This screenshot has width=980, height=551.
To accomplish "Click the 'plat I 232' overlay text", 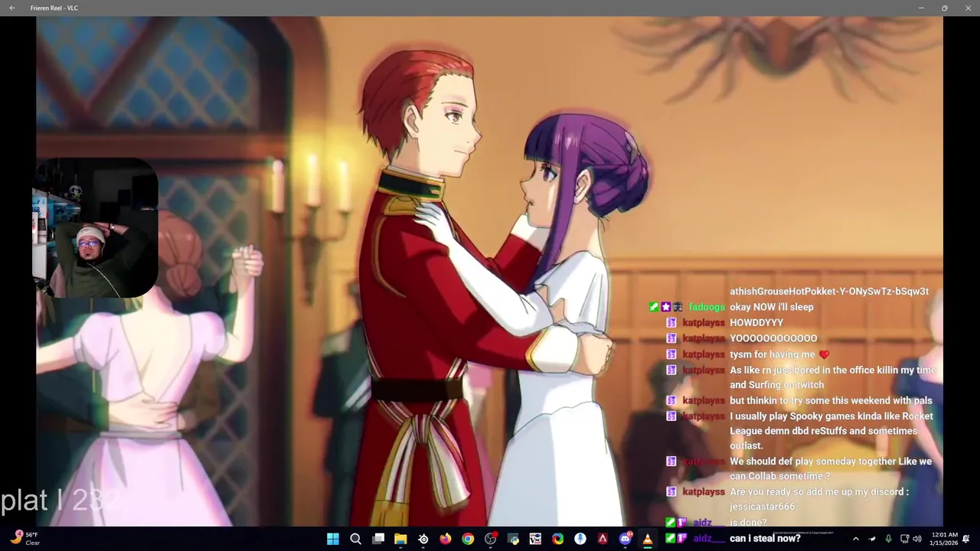I will (x=60, y=500).
